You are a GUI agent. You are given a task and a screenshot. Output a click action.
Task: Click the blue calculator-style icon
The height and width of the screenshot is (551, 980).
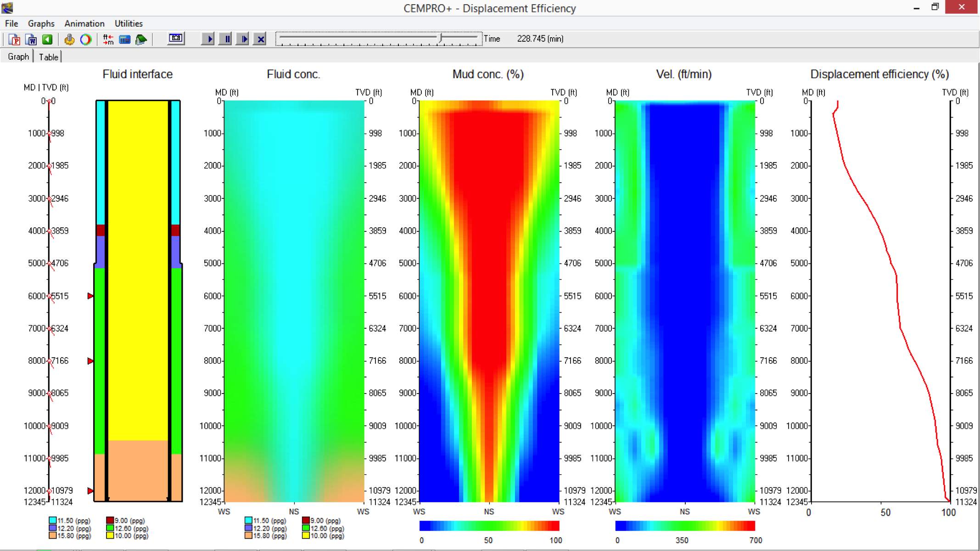[124, 39]
